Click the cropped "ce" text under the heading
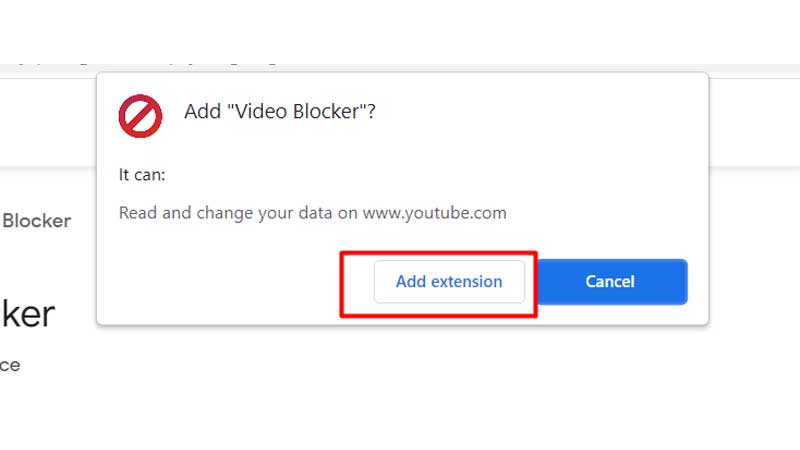The height and width of the screenshot is (450, 800). coord(10,365)
